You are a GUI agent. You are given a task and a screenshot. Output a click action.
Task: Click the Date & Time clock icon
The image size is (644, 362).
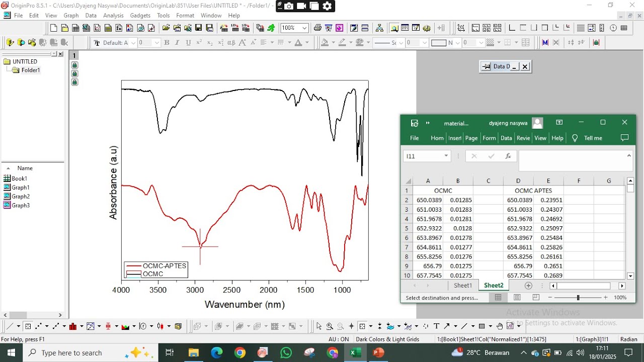point(613,28)
